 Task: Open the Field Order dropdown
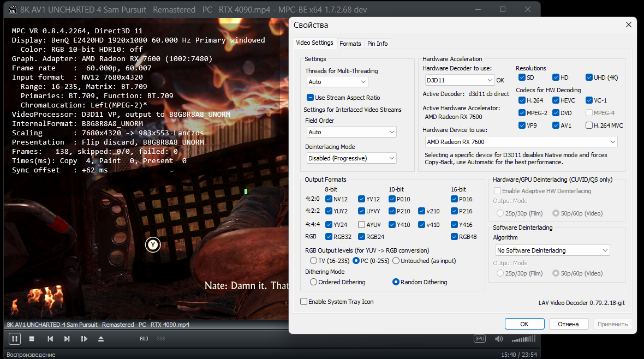351,132
